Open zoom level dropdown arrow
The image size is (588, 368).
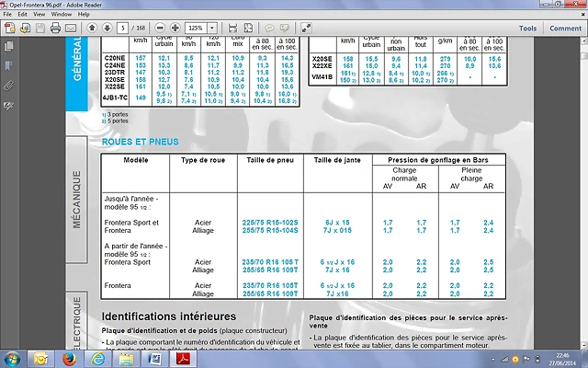(212, 28)
